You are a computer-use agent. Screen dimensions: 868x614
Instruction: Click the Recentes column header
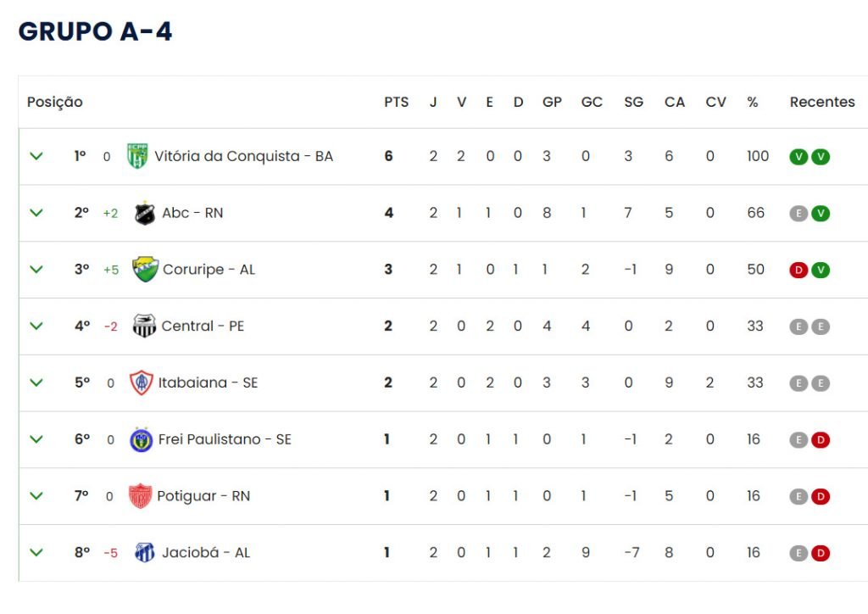point(822,103)
